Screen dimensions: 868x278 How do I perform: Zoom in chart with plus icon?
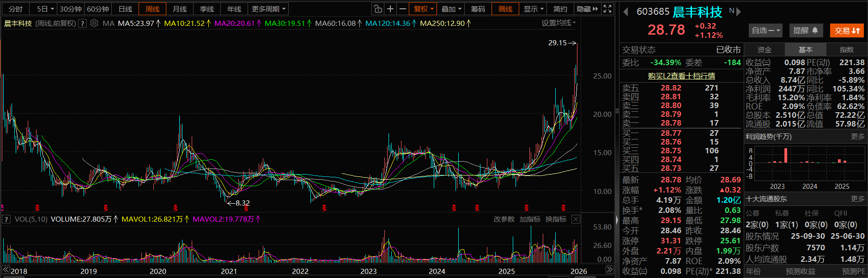point(390,9)
